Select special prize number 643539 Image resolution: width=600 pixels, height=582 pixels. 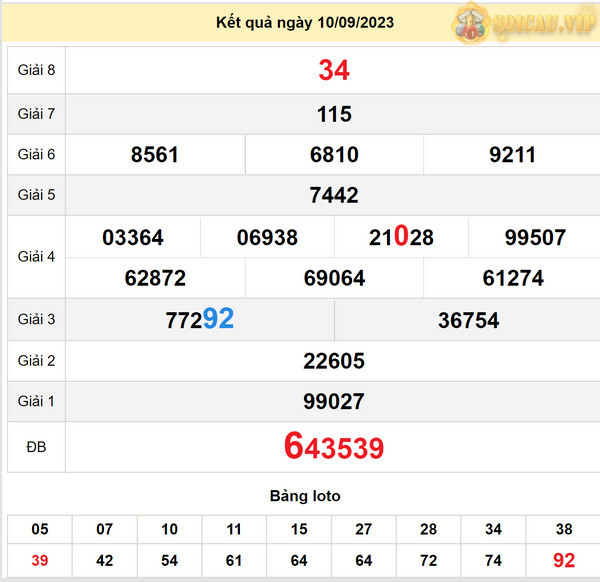coord(334,446)
